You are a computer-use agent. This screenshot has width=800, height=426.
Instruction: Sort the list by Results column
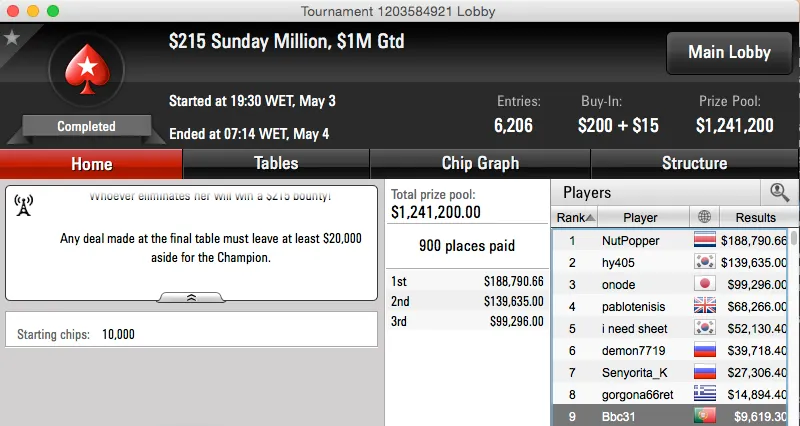tap(755, 217)
